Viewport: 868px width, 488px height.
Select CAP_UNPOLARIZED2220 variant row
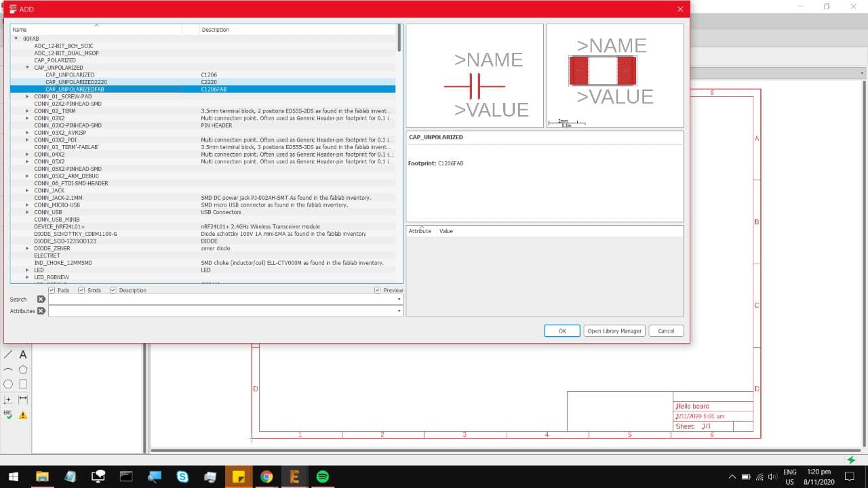point(203,81)
